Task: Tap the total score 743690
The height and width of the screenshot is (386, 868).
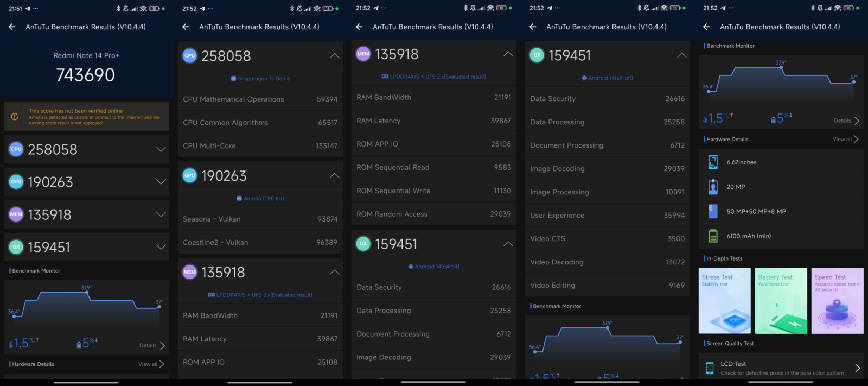Action: 86,75
